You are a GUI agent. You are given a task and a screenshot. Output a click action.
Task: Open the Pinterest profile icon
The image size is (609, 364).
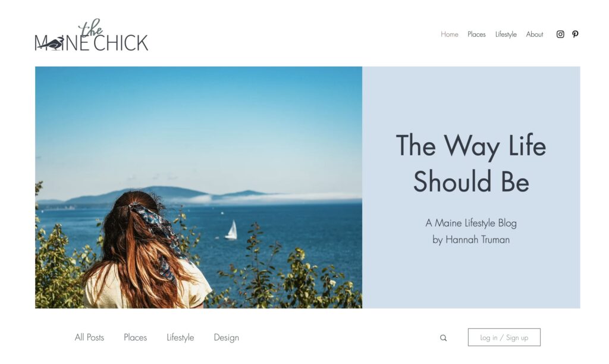click(575, 34)
